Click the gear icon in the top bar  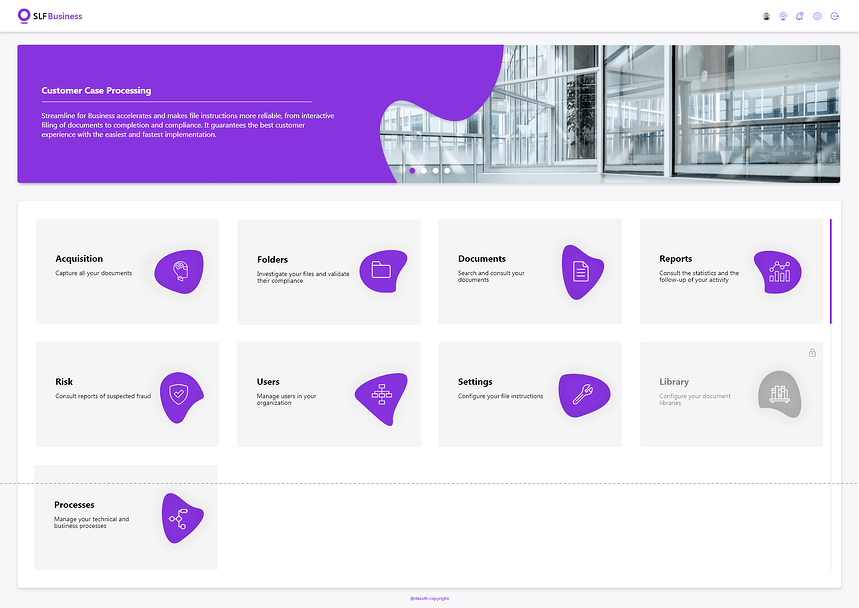click(817, 16)
